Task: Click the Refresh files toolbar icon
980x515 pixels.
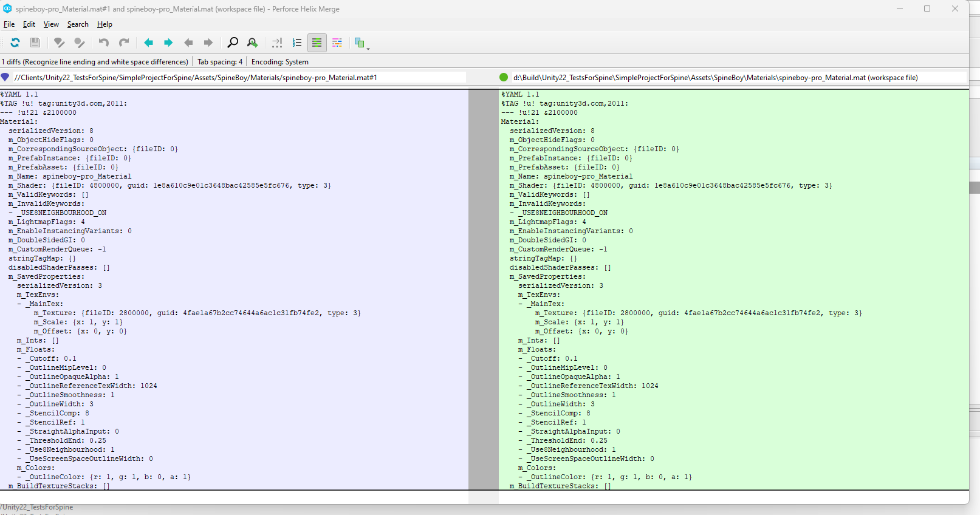Action: (x=15, y=43)
